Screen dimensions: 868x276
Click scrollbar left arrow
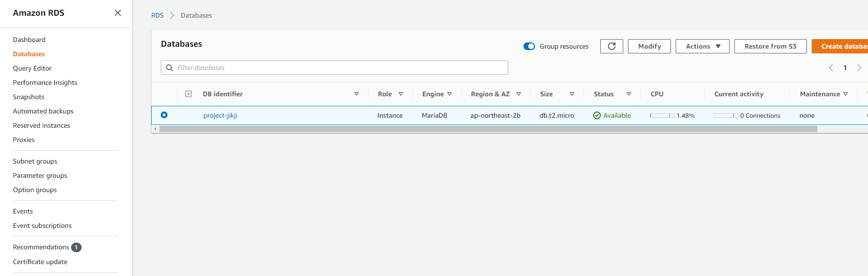click(155, 129)
